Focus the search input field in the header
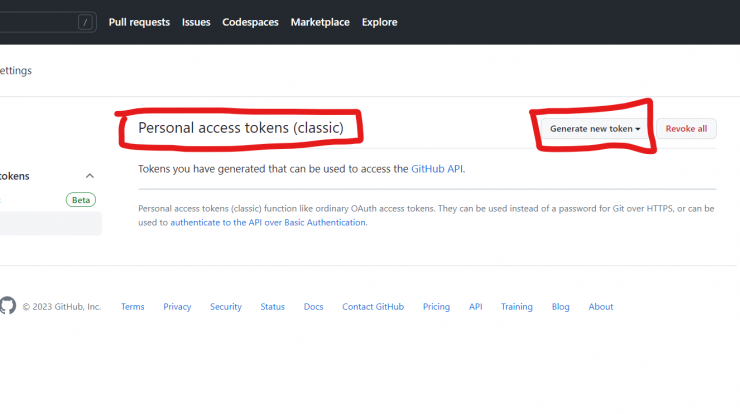 [47, 22]
